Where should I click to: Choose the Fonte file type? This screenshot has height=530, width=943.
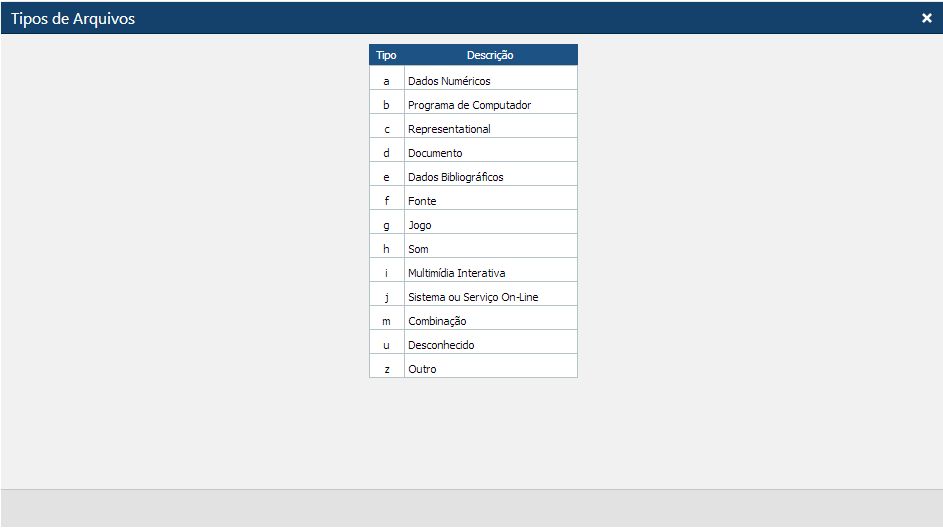pyautogui.click(x=422, y=201)
